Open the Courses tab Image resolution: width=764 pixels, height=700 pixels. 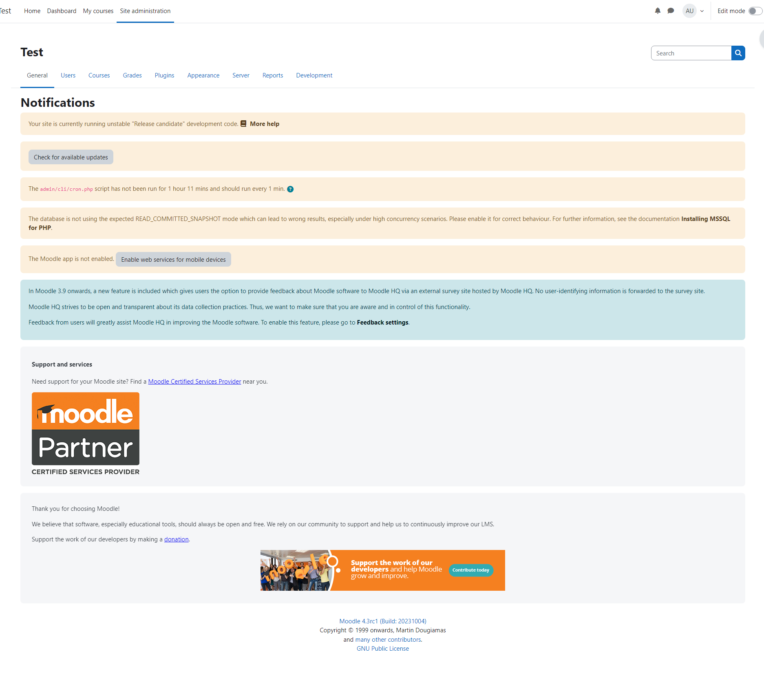click(x=99, y=75)
